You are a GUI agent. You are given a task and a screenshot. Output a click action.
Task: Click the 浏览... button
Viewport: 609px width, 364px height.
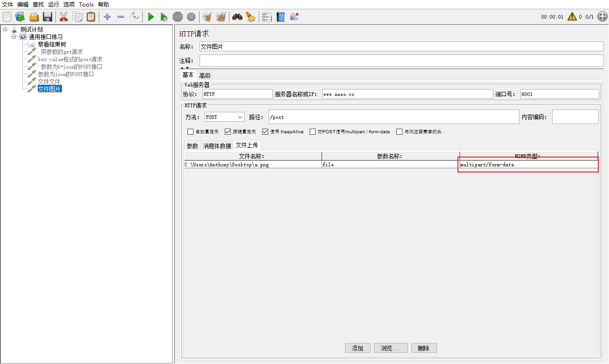pos(391,348)
